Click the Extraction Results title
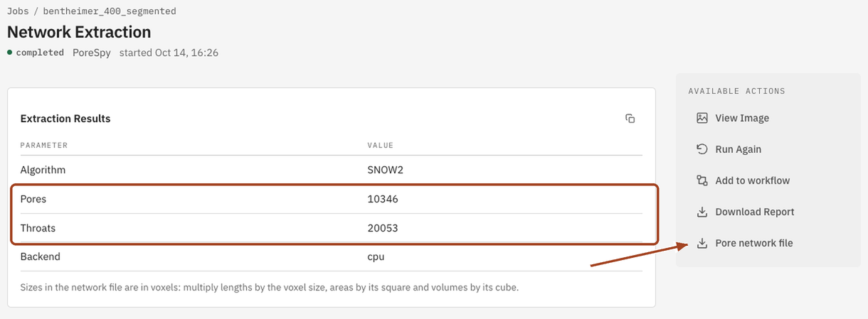The height and width of the screenshot is (319, 868). coord(65,119)
